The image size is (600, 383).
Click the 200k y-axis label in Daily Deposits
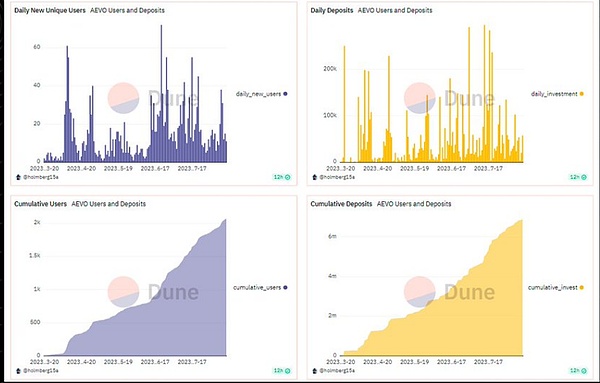coord(330,68)
